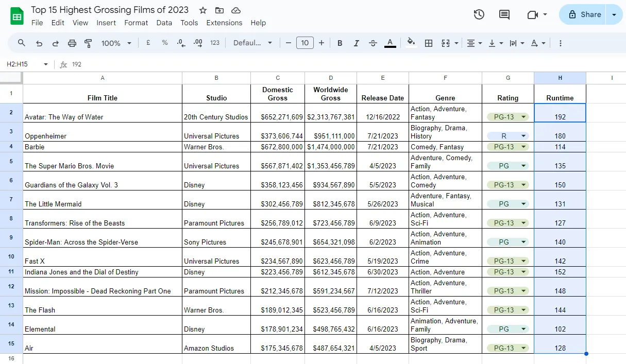Toggle bold formatting
The image size is (626, 364).
(340, 43)
